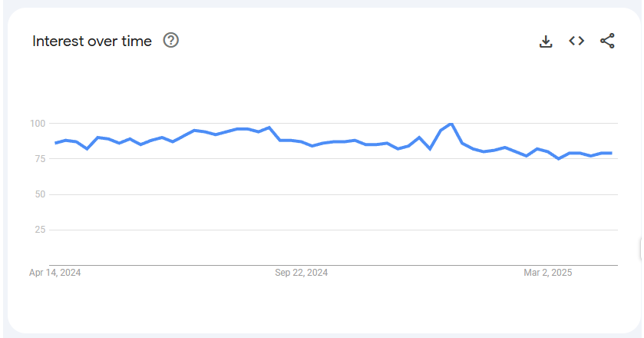The image size is (644, 338).
Task: Open the embed code icon
Action: pyautogui.click(x=576, y=41)
